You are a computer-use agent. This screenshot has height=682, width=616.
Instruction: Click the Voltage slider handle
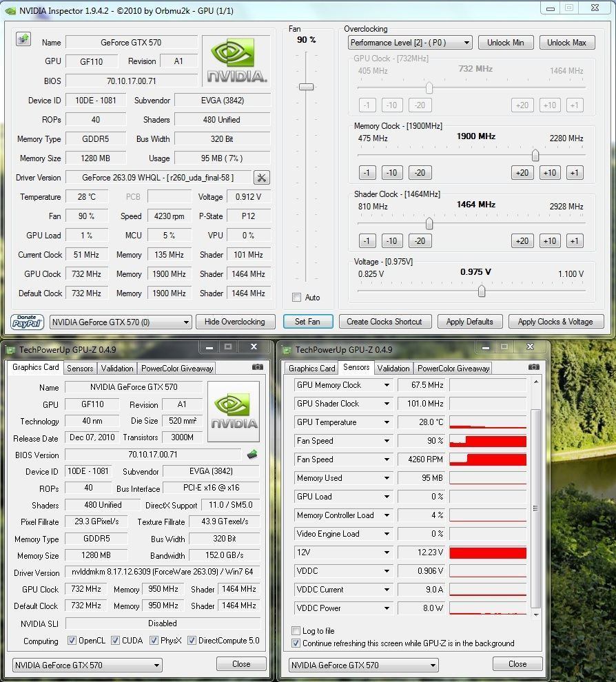tap(481, 291)
